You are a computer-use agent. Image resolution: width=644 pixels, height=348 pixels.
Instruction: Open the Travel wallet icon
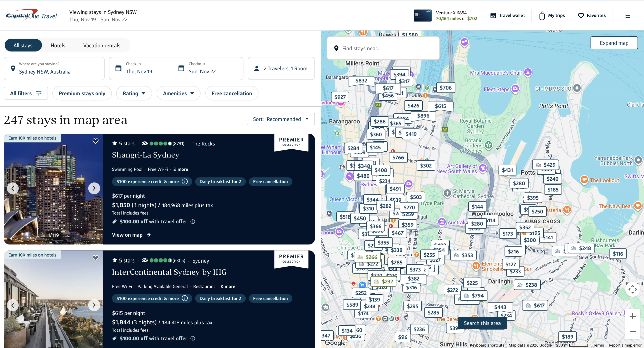pos(493,16)
